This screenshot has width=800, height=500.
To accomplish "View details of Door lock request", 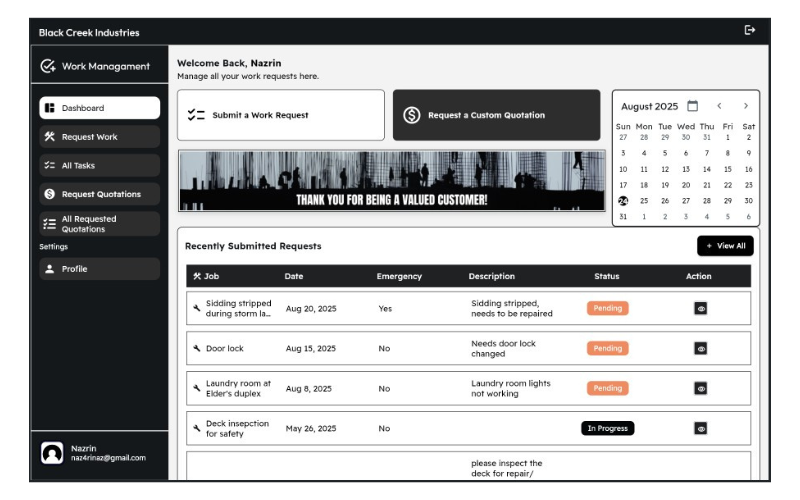I will tap(701, 348).
